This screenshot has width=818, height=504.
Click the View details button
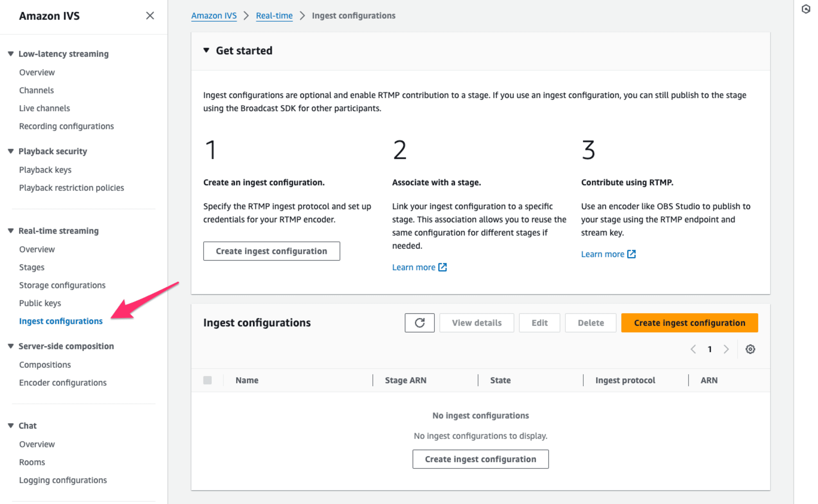pos(476,323)
